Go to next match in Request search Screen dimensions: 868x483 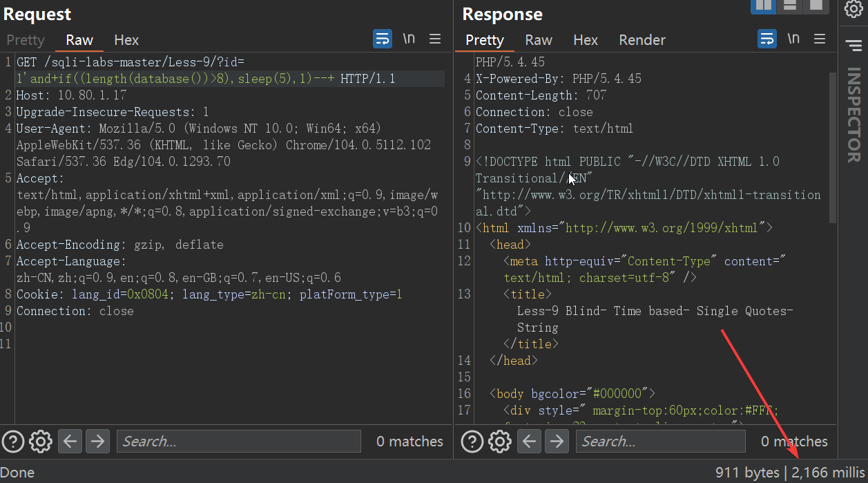point(97,441)
